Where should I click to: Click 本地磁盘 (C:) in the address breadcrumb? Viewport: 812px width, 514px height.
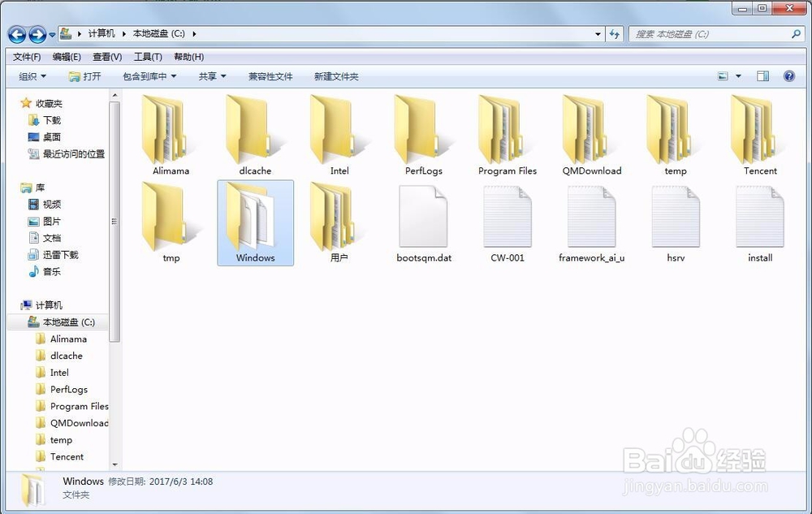[x=159, y=33]
